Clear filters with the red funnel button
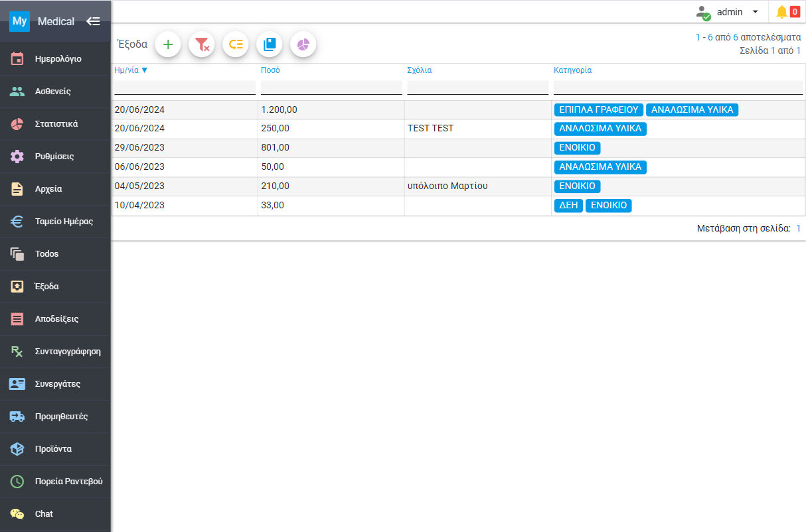This screenshot has height=532, width=806. 202,44
